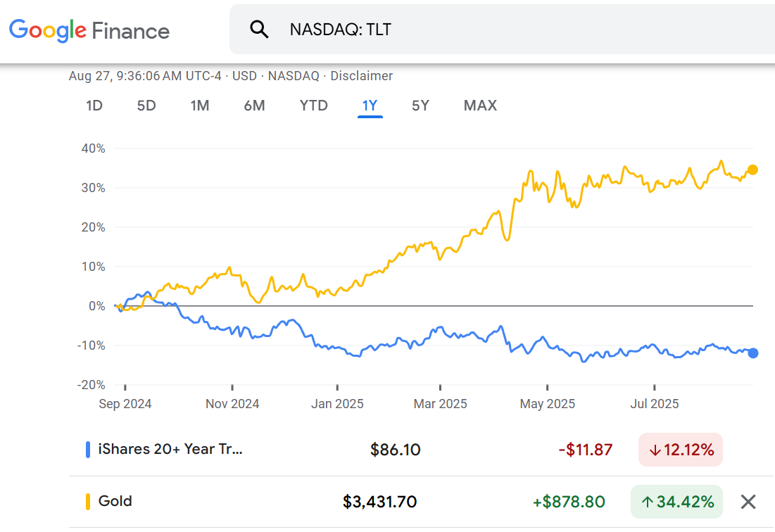Viewport: 775px width, 532px height.
Task: Click the iShares 20+ Year Tr... row name
Action: pos(170,449)
